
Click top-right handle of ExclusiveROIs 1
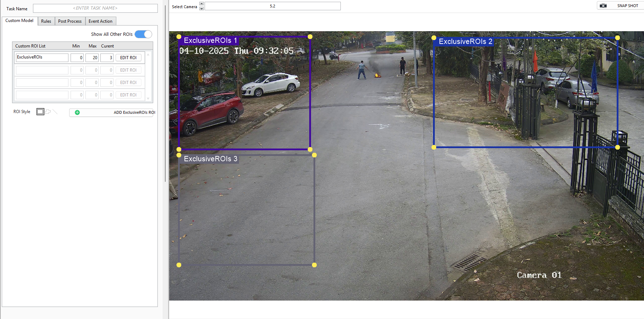click(x=310, y=37)
